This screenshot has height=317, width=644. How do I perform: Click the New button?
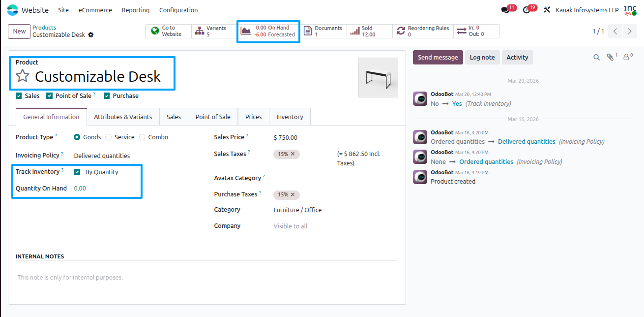coord(19,32)
